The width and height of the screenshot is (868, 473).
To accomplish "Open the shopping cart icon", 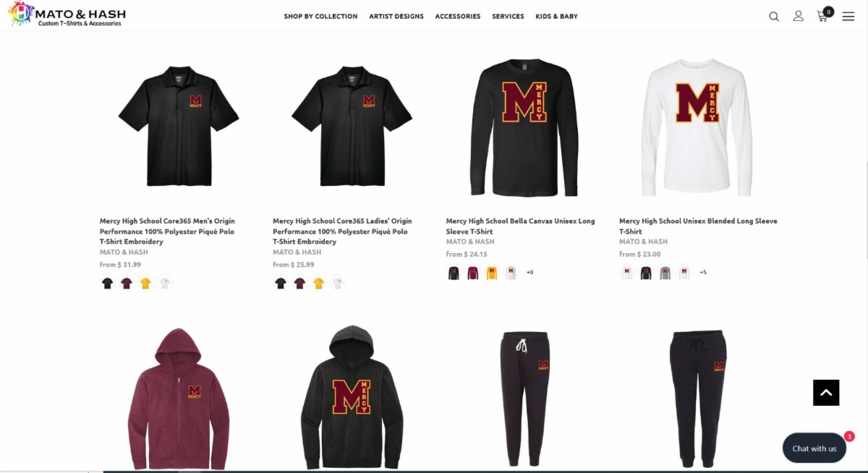I will 823,14.
